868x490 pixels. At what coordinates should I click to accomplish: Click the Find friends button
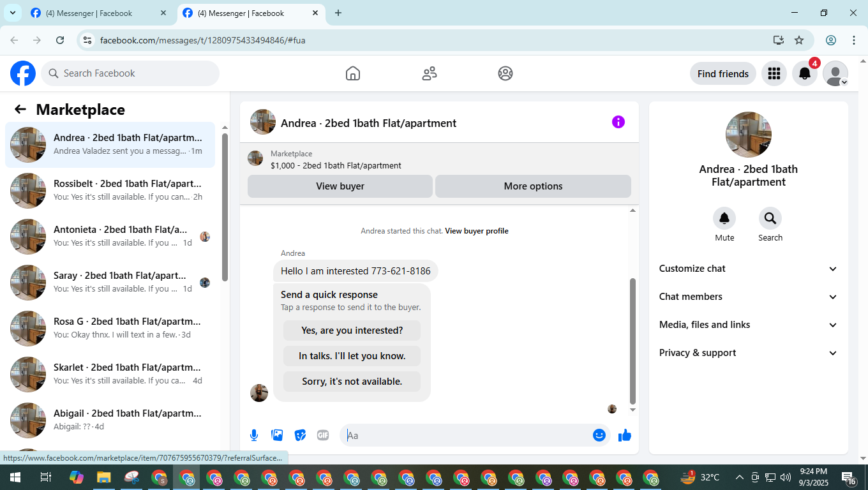pyautogui.click(x=723, y=73)
